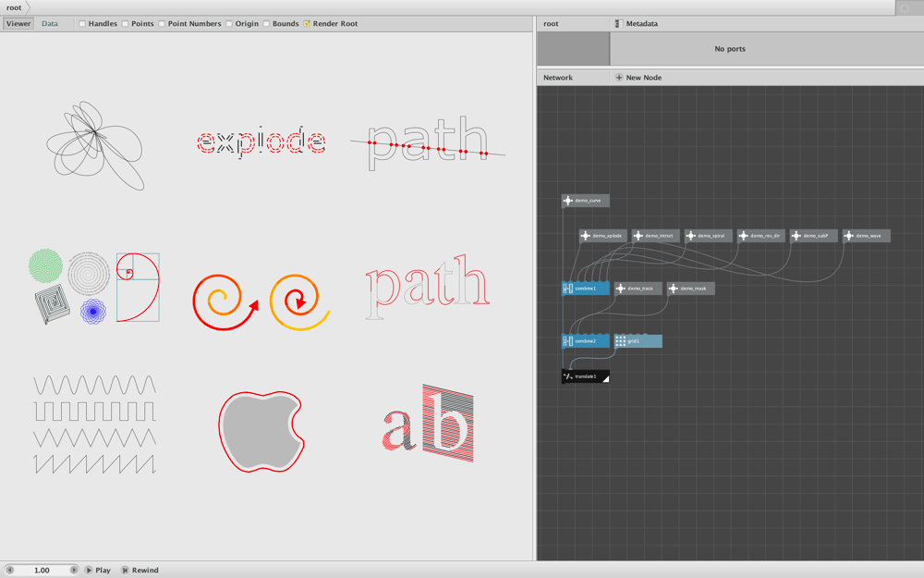Select the grid1 node
Image resolution: width=924 pixels, height=578 pixels.
pyautogui.click(x=638, y=341)
